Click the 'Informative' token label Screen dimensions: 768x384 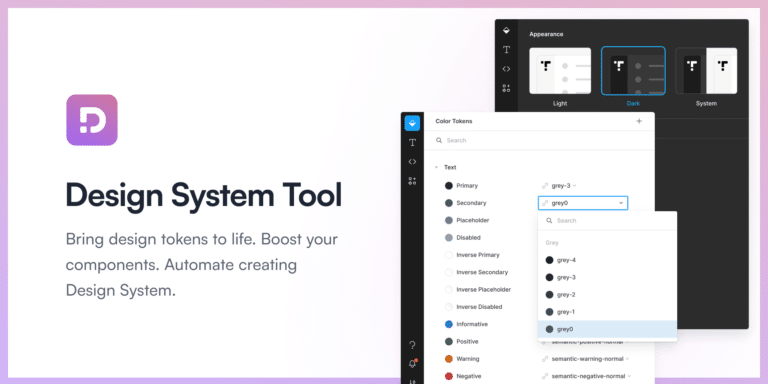472,324
